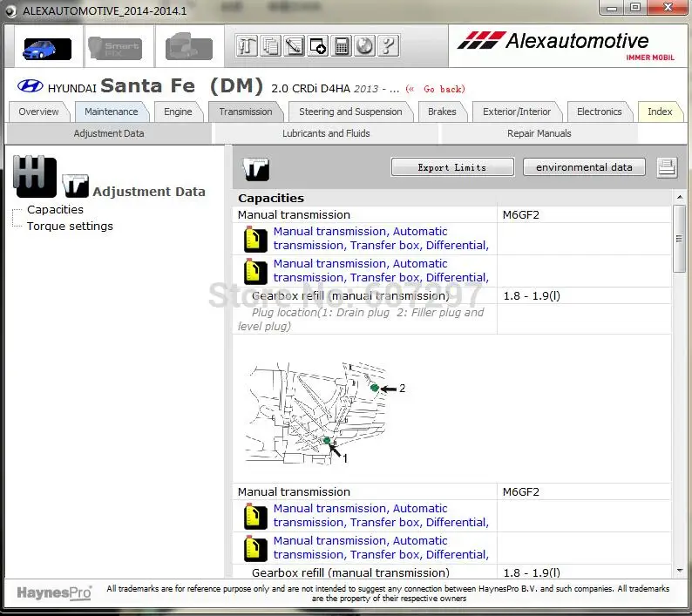Click the 2.0 CRDi D4HA engine text
The height and width of the screenshot is (616, 692).
pos(310,89)
